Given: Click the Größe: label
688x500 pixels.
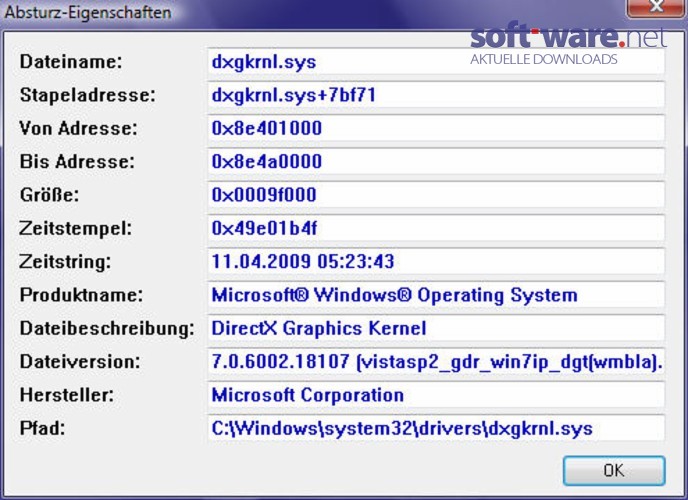Looking at the screenshot, I should (50, 195).
